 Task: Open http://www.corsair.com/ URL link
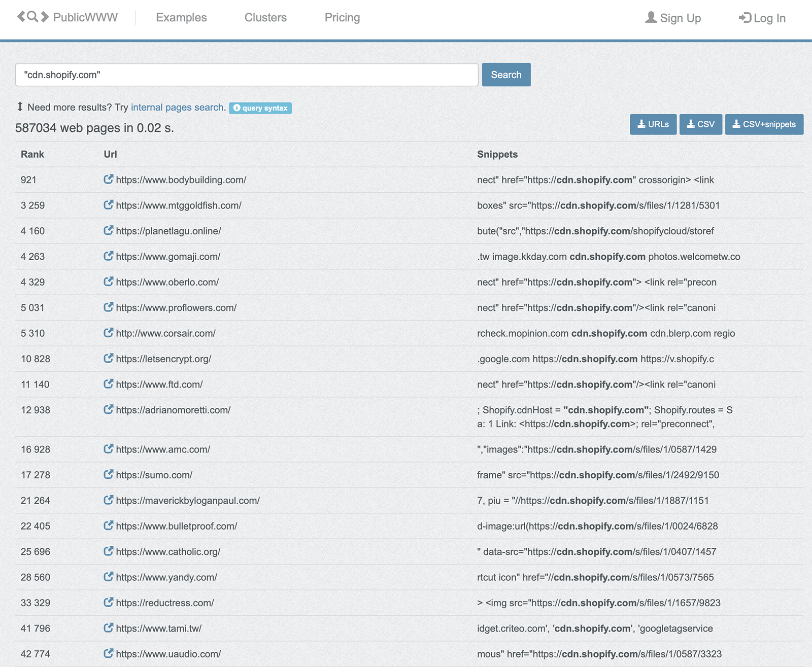point(166,333)
